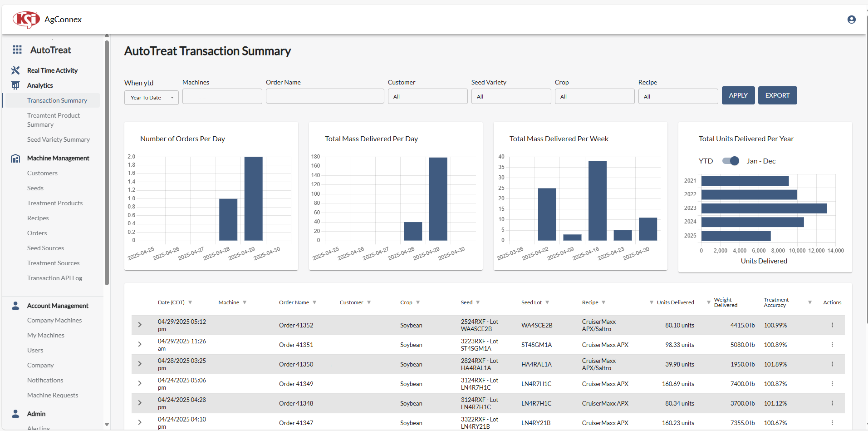This screenshot has height=431, width=868.
Task: Click the EXPORT button
Action: coord(777,95)
